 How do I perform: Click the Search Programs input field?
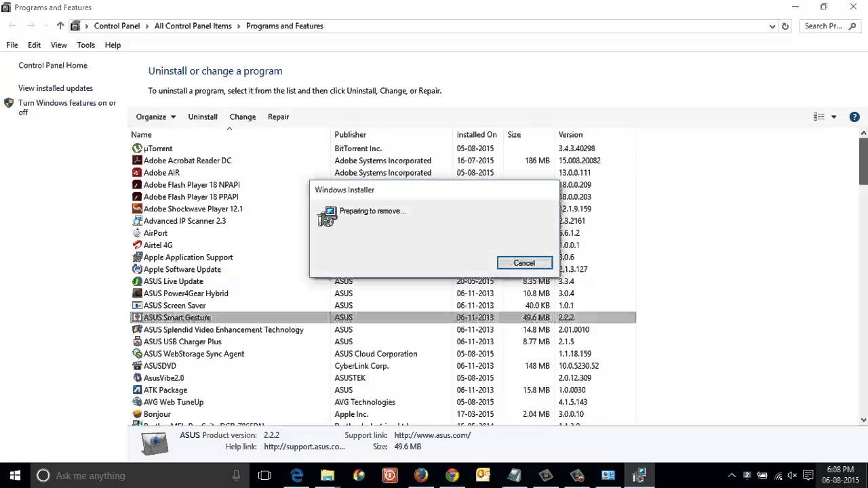[831, 26]
